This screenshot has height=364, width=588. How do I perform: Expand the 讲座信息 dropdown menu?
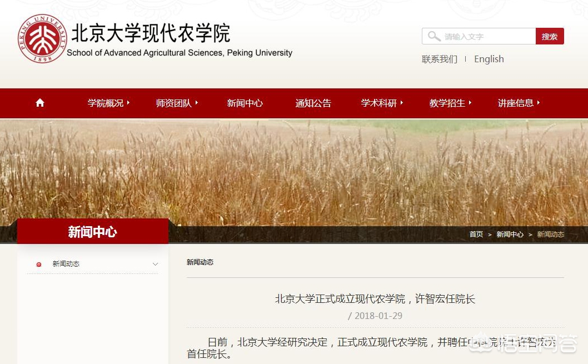coord(515,103)
